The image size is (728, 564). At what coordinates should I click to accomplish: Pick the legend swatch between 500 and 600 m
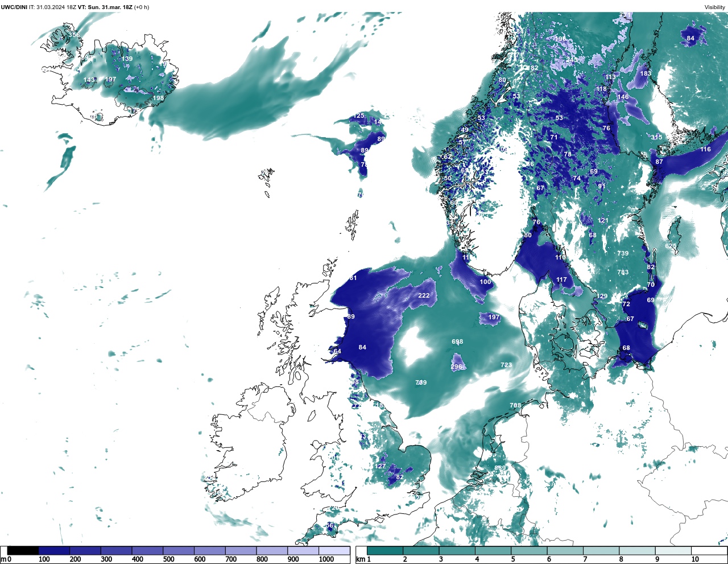click(179, 550)
